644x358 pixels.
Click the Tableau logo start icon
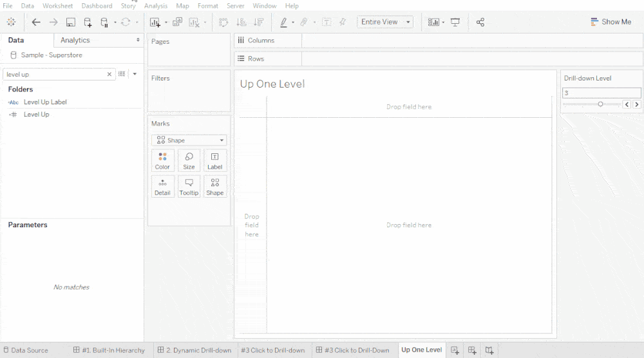pyautogui.click(x=11, y=22)
